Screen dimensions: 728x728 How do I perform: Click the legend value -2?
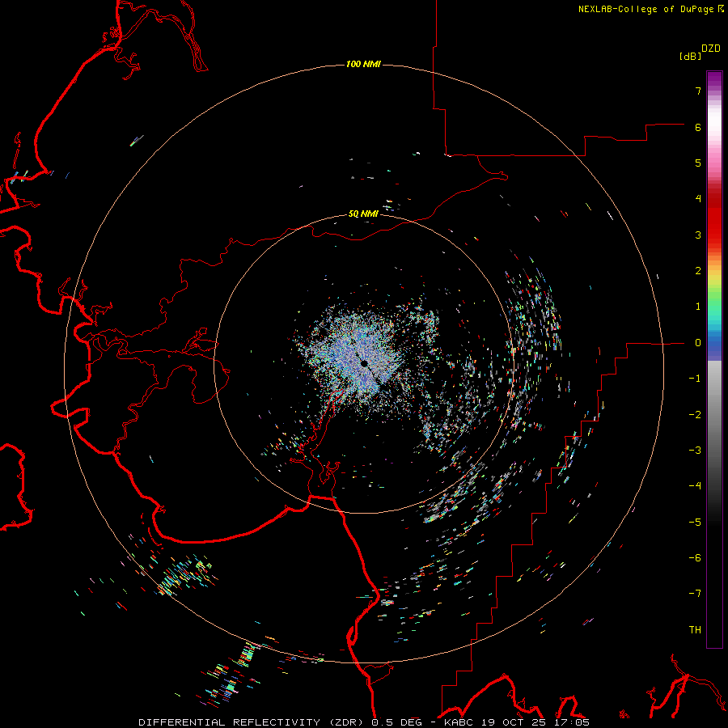point(695,415)
